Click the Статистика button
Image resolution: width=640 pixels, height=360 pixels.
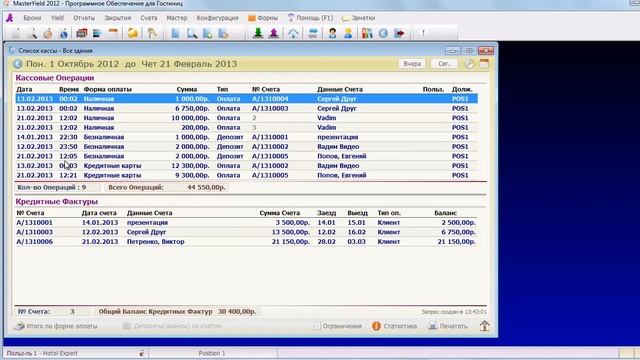[x=395, y=326]
